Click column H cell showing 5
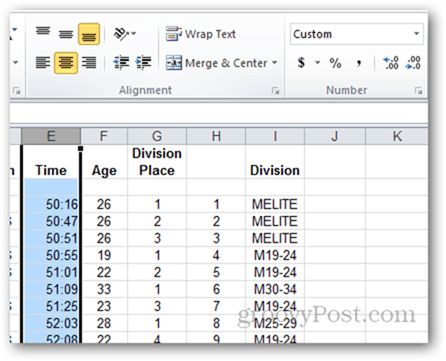Image resolution: width=446 pixels, height=361 pixels. (216, 272)
